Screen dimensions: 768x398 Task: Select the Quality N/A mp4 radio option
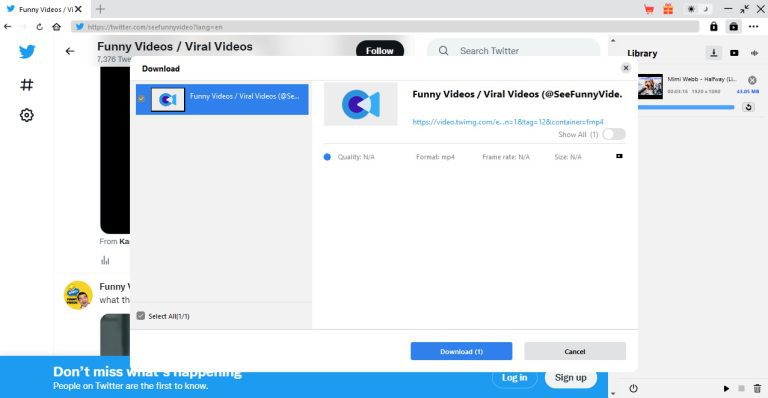(x=327, y=157)
